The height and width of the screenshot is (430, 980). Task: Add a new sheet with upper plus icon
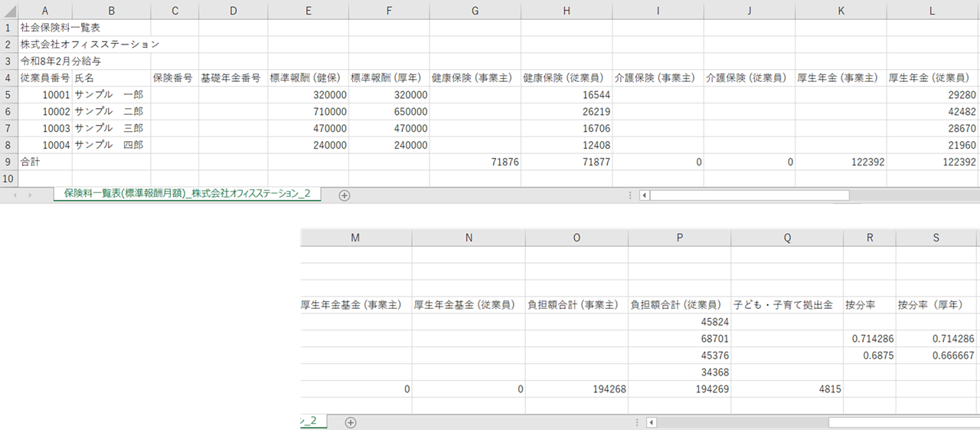click(345, 195)
